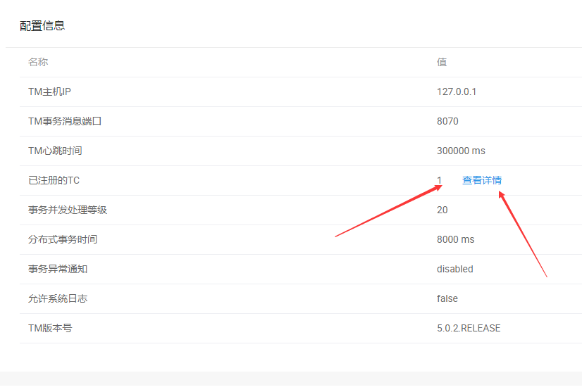Viewport: 582px width, 392px height.
Task: Select the 分布式事务时间 row label
Action: coord(62,239)
